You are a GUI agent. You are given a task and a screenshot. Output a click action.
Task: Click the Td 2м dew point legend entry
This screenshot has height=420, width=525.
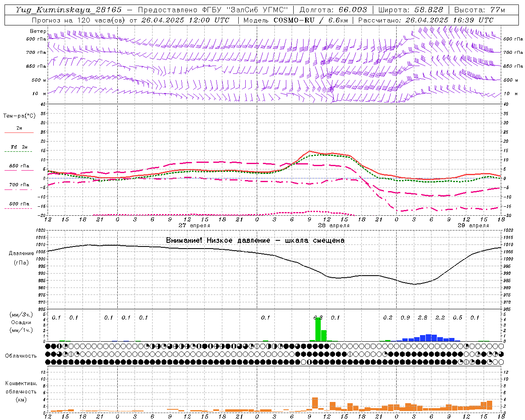click(19, 147)
